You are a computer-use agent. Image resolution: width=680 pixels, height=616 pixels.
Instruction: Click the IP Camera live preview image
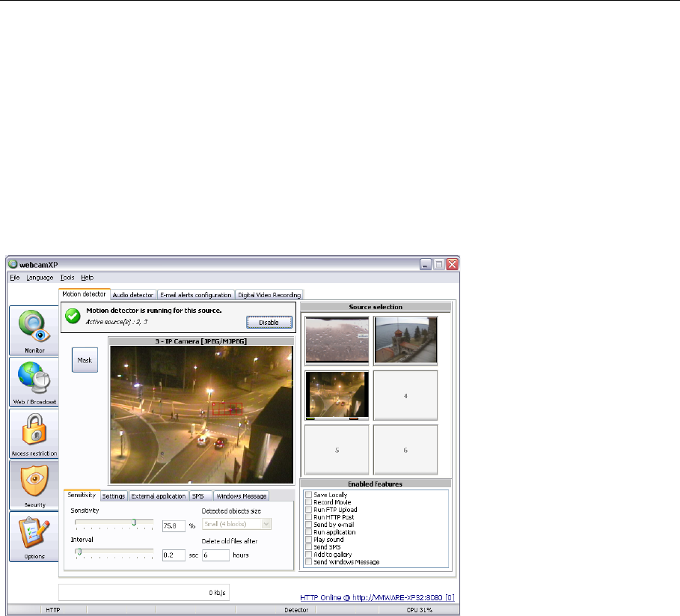tap(201, 414)
